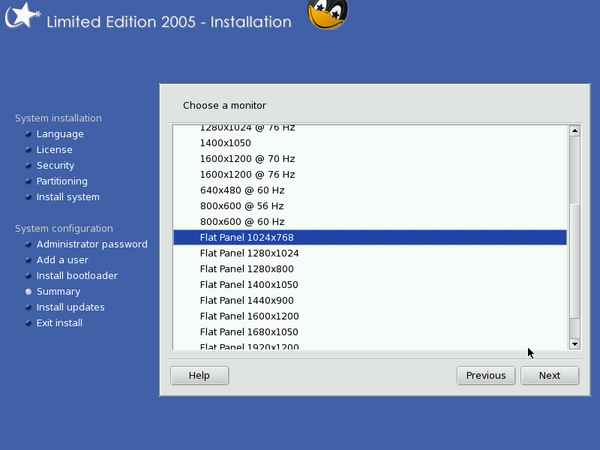The width and height of the screenshot is (600, 450).
Task: Select Flat Panel 1024x768
Action: coord(370,237)
